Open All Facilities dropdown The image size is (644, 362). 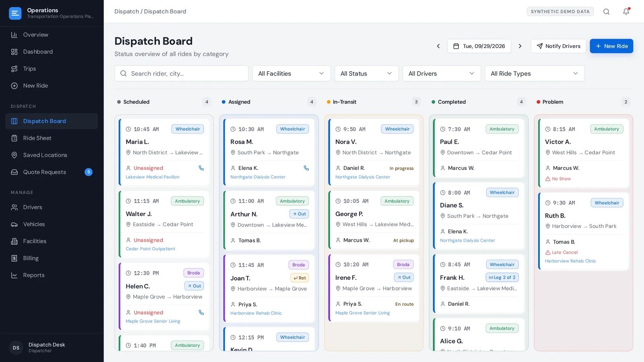coord(291,74)
